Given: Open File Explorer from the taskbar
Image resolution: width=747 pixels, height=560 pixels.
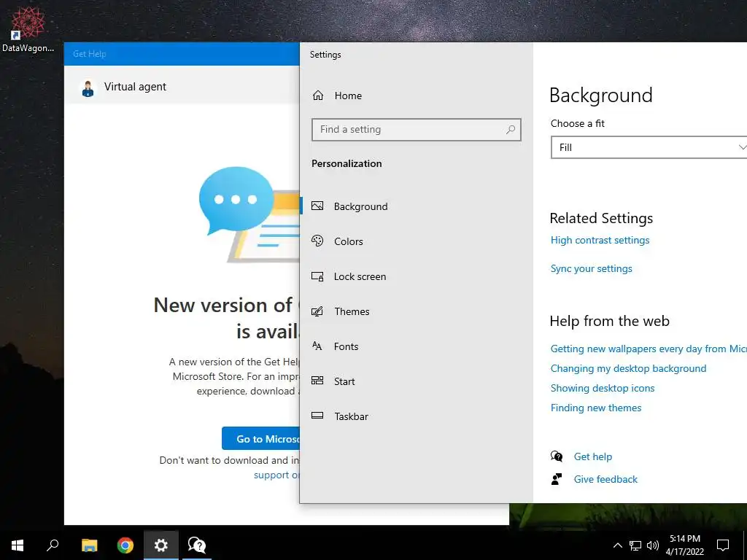Looking at the screenshot, I should pos(89,545).
